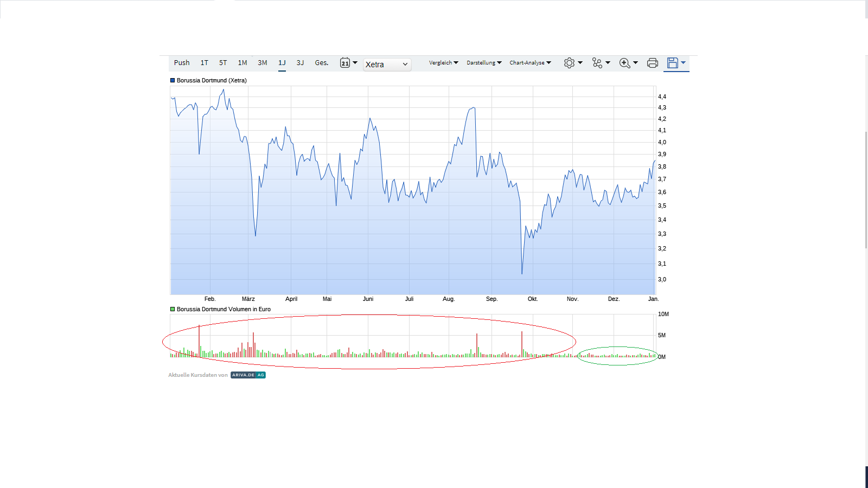Viewport: 868px width, 488px height.
Task: Select the 1M time range
Action: tap(242, 63)
